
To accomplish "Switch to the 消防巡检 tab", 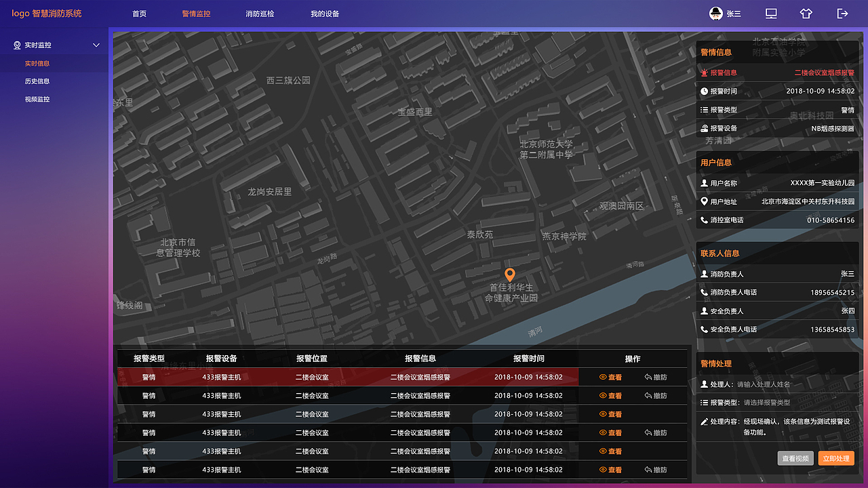I will click(x=260, y=14).
